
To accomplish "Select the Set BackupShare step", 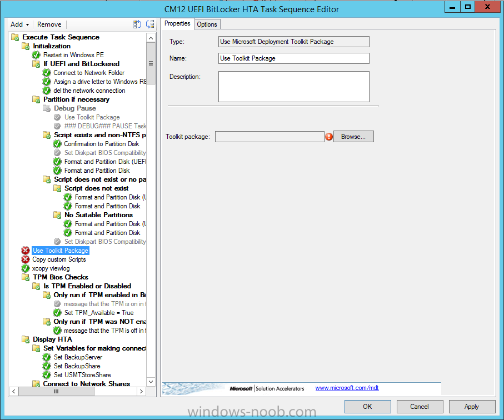I will click(77, 366).
